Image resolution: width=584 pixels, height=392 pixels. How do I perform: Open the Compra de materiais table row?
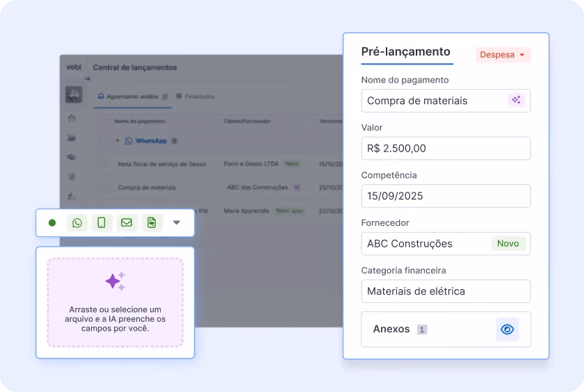click(220, 187)
